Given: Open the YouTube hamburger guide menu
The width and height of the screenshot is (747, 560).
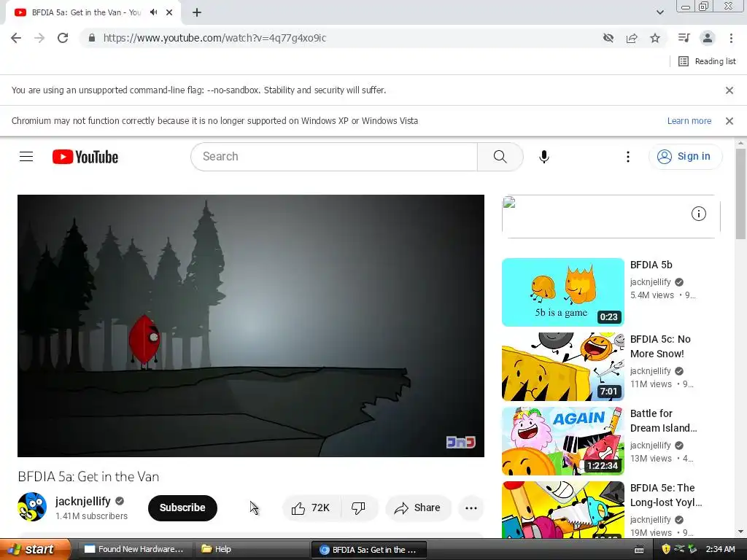Looking at the screenshot, I should (x=26, y=157).
